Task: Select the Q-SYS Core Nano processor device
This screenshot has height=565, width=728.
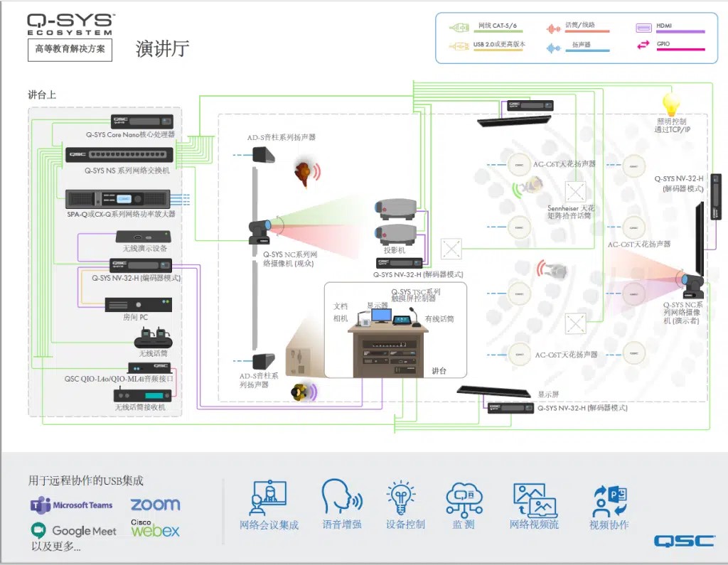Action: pyautogui.click(x=142, y=122)
